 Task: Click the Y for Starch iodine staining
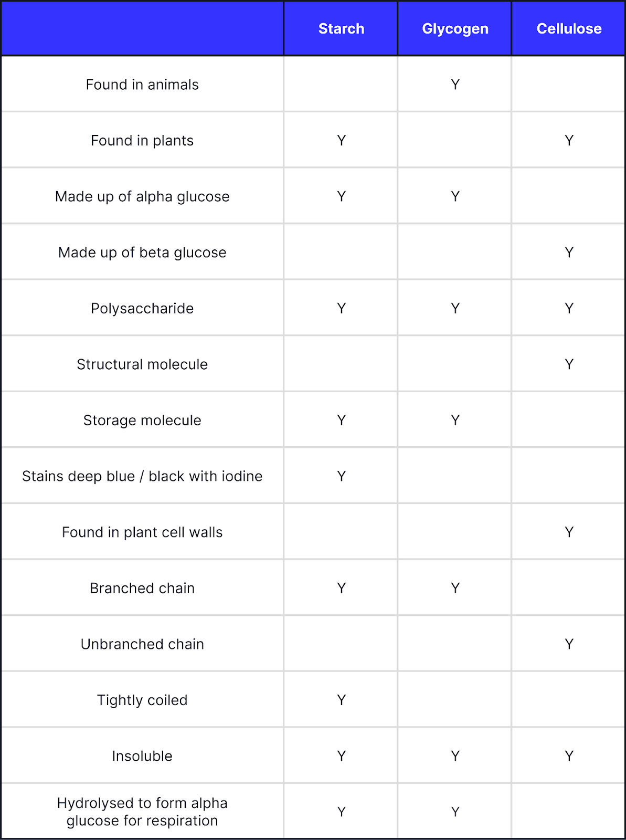(x=341, y=476)
